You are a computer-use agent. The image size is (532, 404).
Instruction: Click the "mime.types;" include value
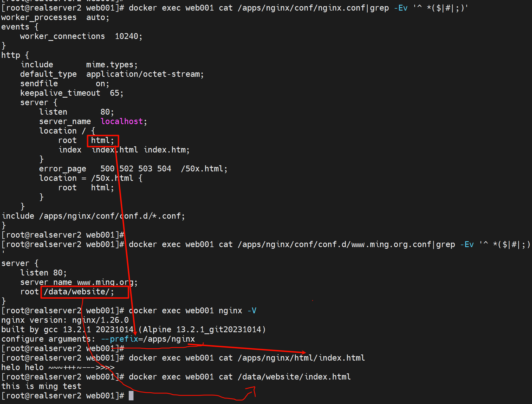coord(112,65)
